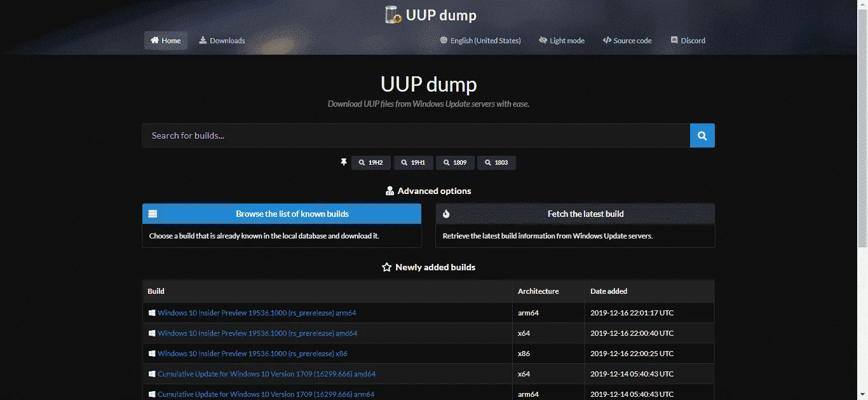Open the Discord link

(x=688, y=41)
